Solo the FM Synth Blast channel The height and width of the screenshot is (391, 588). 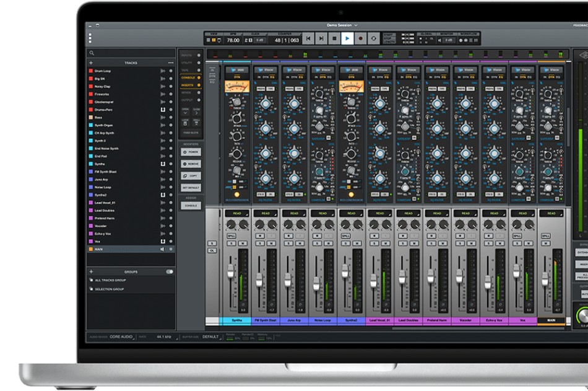pyautogui.click(x=260, y=244)
